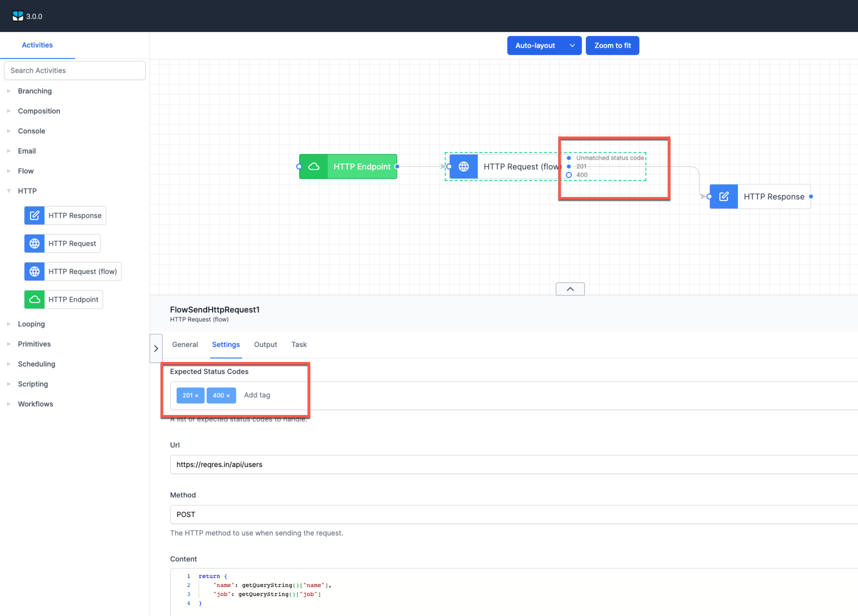This screenshot has height=616, width=858.
Task: Select the 201 output port on the node
Action: pyautogui.click(x=569, y=166)
